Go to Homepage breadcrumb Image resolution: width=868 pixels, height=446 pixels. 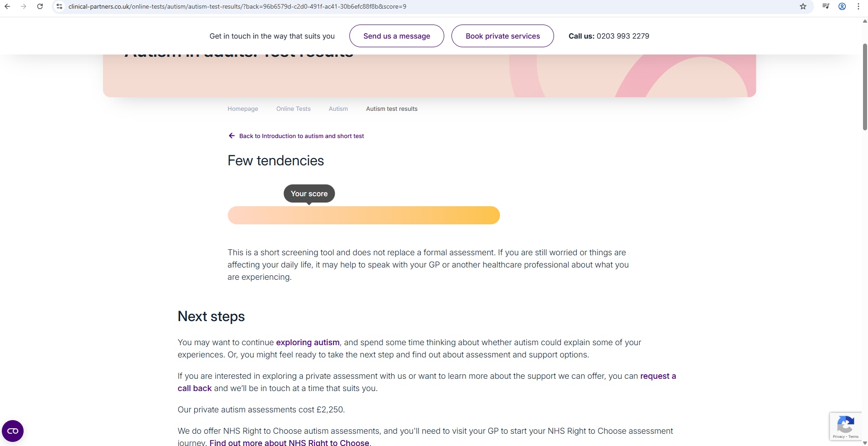pyautogui.click(x=243, y=109)
